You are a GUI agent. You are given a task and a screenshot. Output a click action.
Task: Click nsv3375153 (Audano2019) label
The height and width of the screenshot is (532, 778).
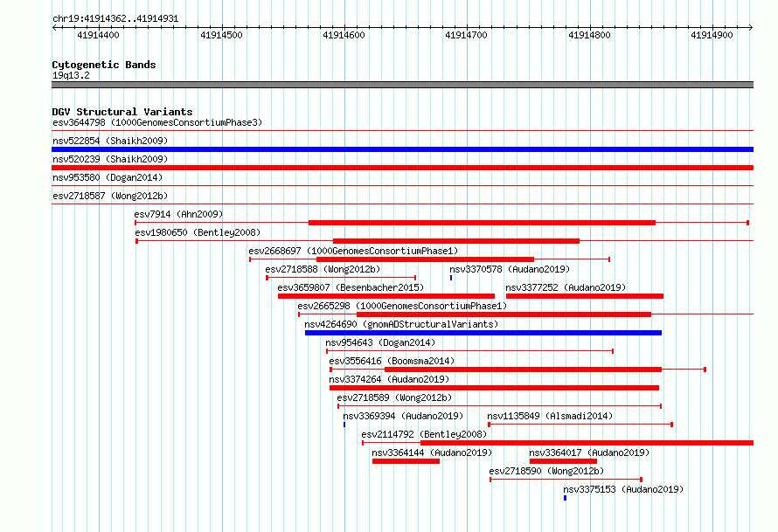pyautogui.click(x=623, y=489)
